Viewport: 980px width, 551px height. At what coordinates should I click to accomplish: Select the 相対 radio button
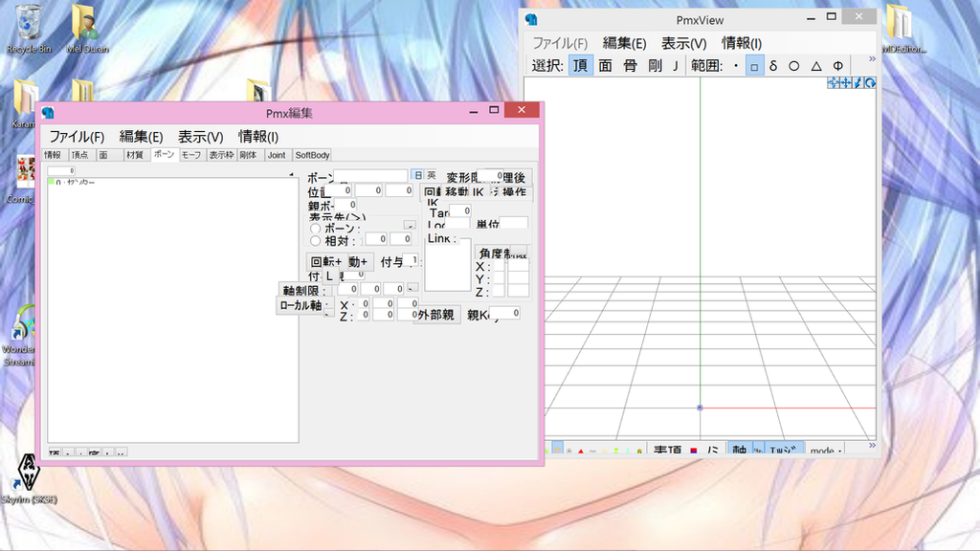click(x=316, y=240)
